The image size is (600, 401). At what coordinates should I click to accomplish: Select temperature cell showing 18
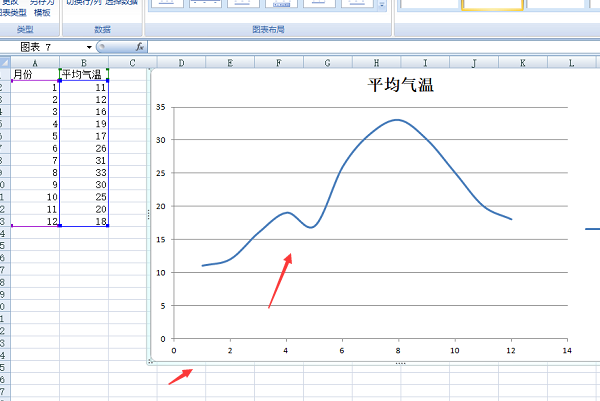point(84,221)
